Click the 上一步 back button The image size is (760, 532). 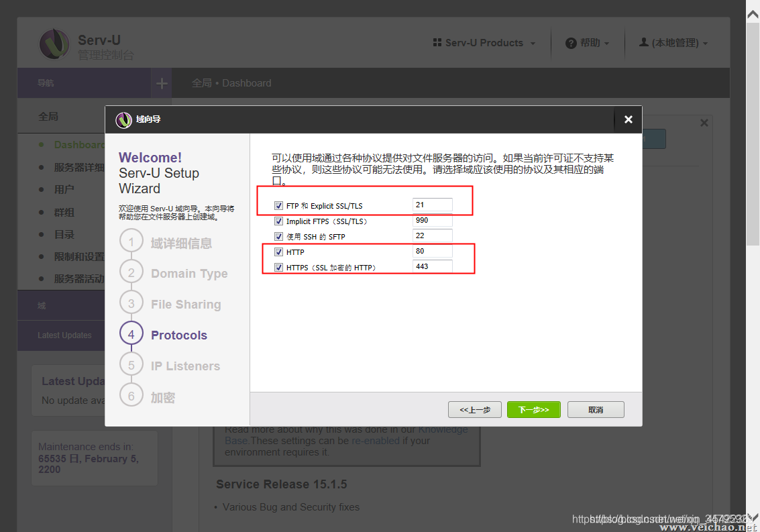tap(474, 410)
